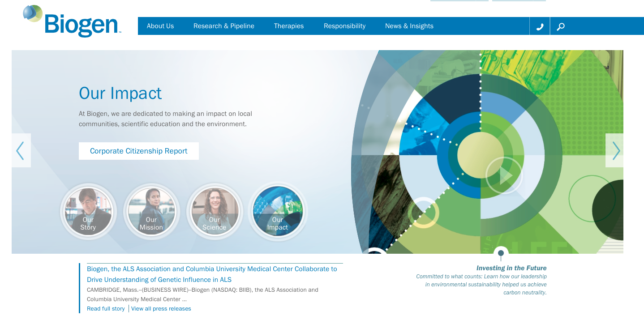The height and width of the screenshot is (328, 644).
Task: Expand News & Insights menu
Action: click(x=409, y=26)
